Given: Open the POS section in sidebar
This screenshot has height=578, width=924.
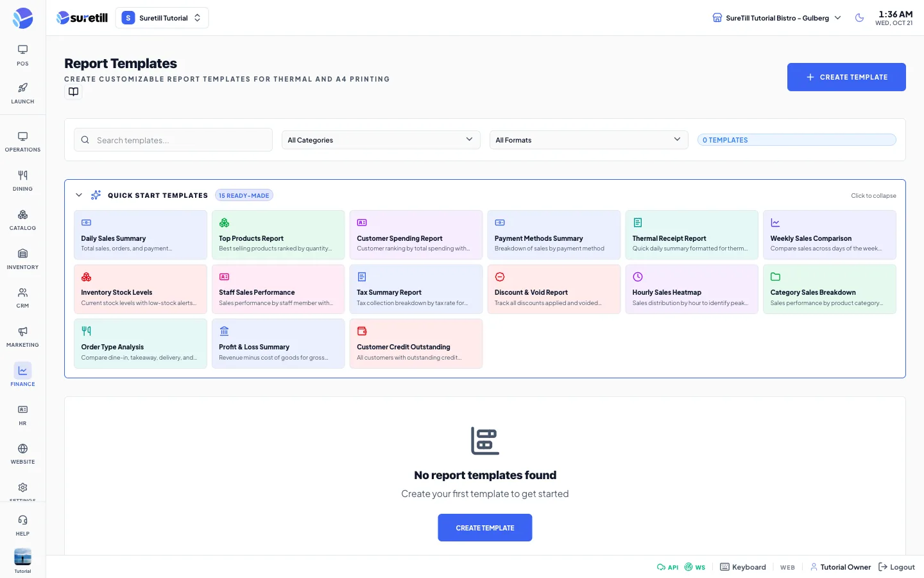Looking at the screenshot, I should pos(22,55).
